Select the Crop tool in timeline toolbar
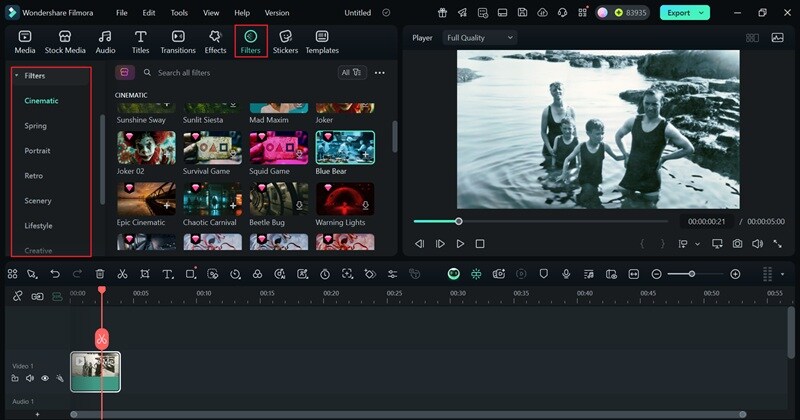Viewport: 800px width, 420px height. click(145, 274)
